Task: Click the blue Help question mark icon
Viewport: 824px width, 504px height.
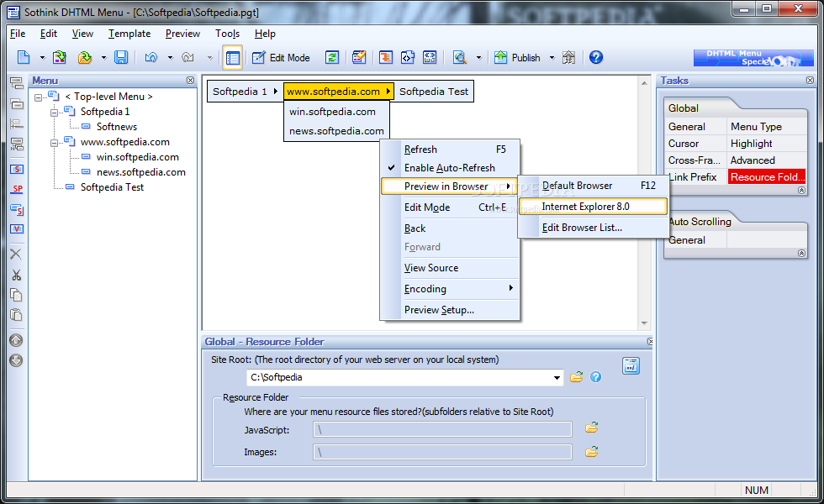Action: tap(596, 57)
